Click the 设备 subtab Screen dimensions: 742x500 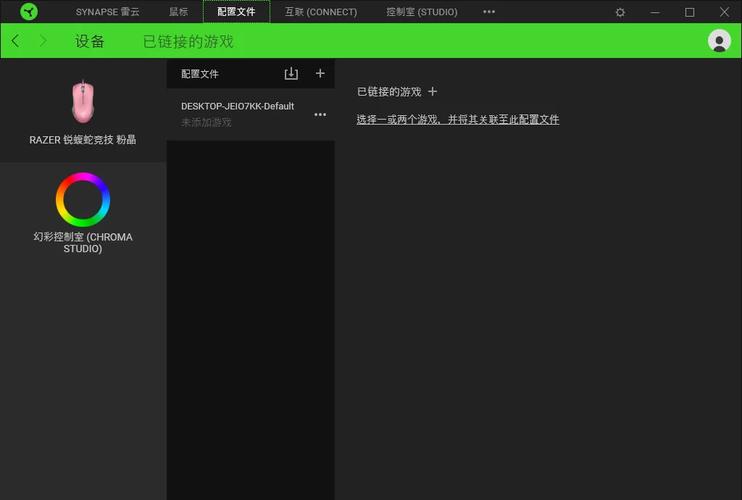[x=90, y=41]
